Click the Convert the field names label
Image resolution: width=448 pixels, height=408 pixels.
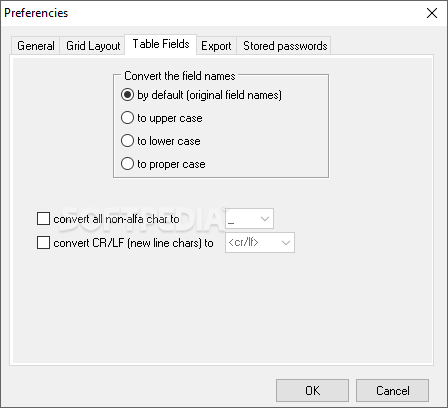tap(180, 76)
